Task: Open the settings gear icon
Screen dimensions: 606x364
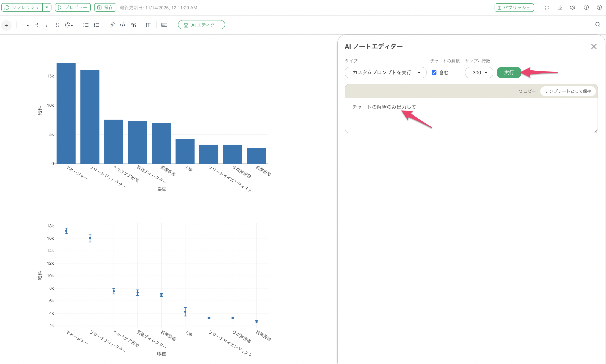Action: (572, 8)
